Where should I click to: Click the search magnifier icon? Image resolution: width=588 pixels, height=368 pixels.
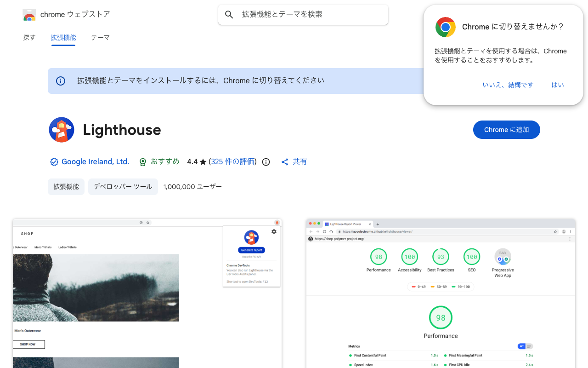[229, 14]
